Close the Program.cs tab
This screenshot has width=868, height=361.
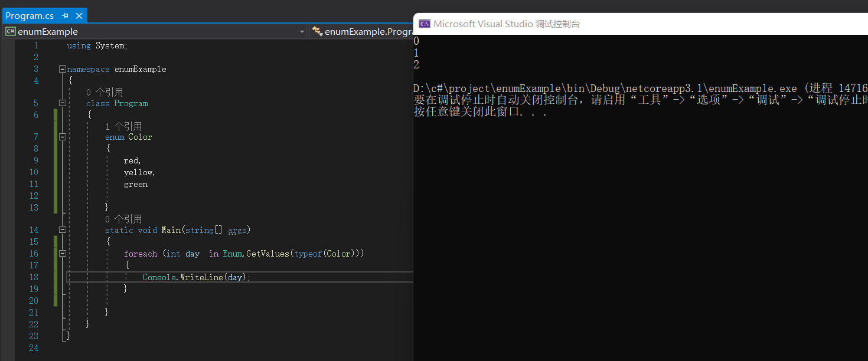(79, 16)
